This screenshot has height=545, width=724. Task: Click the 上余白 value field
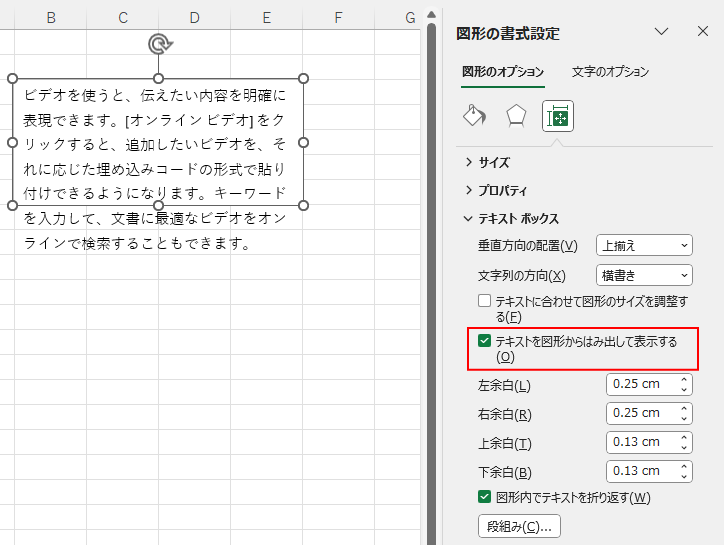[641, 442]
